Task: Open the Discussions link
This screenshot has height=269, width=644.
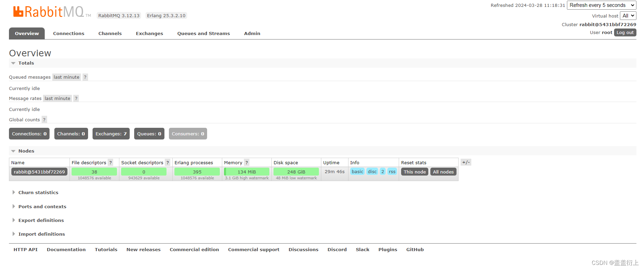Action: pyautogui.click(x=303, y=250)
